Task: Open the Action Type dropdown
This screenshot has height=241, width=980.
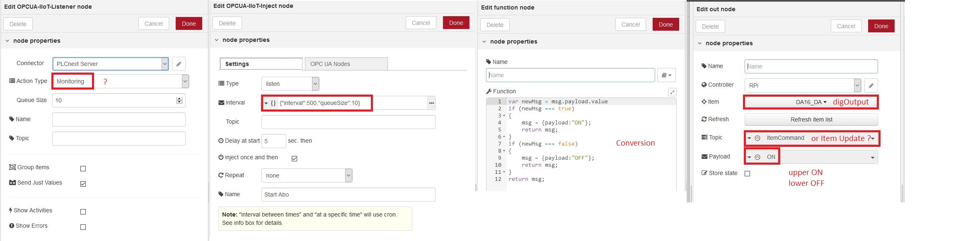Action: point(121,81)
